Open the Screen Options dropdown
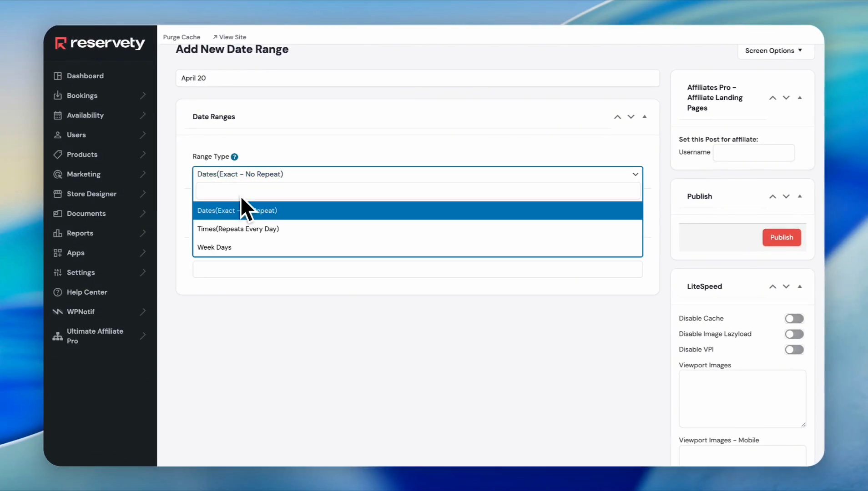Screen dimensions: 868x491 (x=773, y=51)
